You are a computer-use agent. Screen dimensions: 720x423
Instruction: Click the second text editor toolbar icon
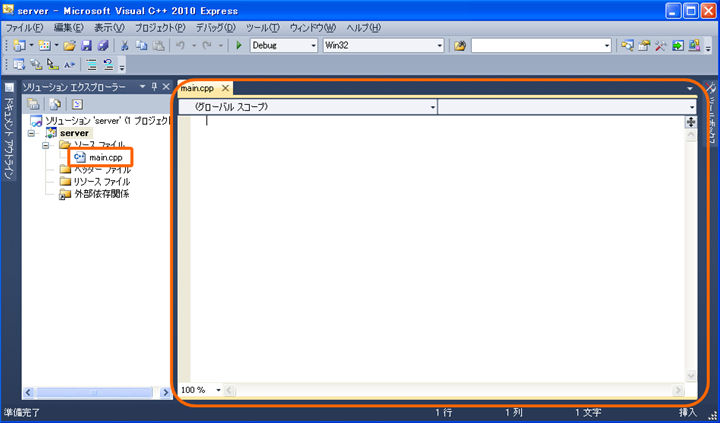(x=36, y=65)
